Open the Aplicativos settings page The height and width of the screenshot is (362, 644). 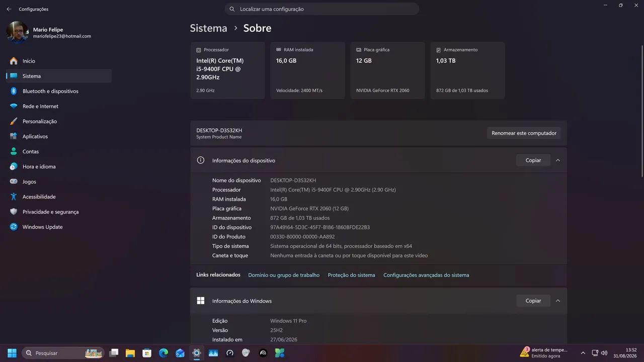pyautogui.click(x=59, y=136)
